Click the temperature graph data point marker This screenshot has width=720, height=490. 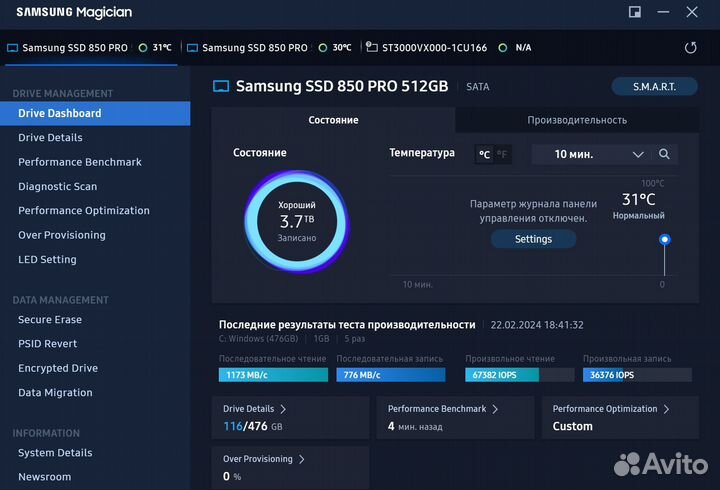tap(664, 239)
